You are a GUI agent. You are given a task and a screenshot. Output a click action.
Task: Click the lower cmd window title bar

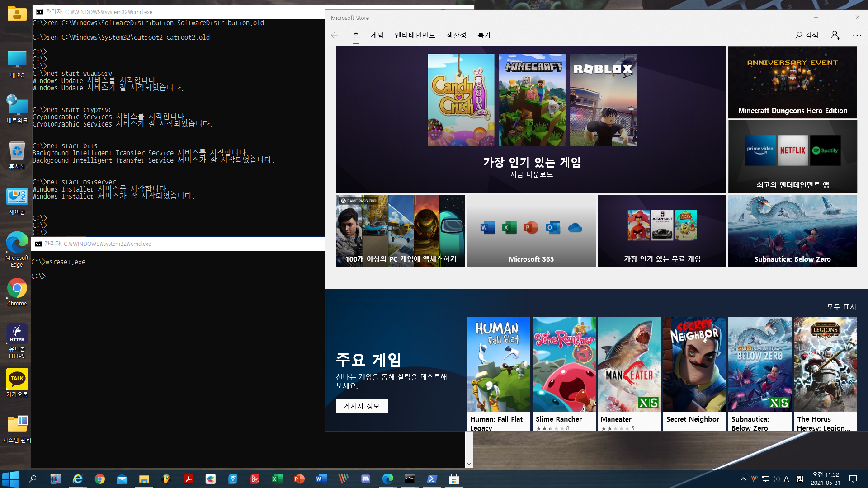tap(179, 244)
